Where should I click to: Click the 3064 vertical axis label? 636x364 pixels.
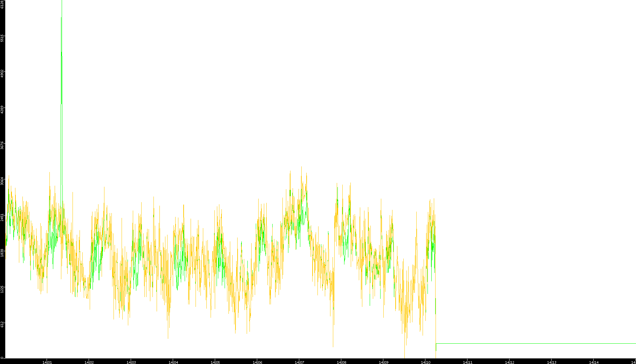[x=2, y=181]
